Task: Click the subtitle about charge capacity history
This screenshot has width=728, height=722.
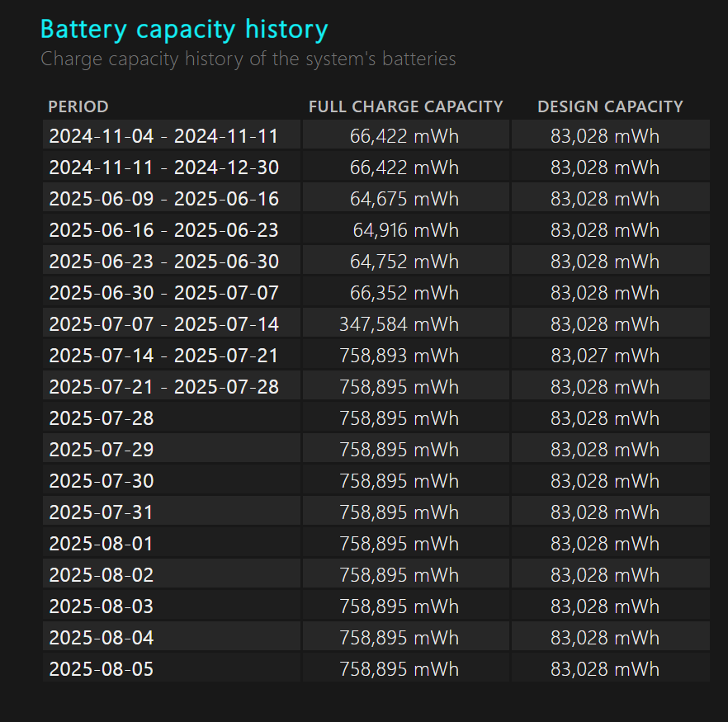Action: [248, 59]
